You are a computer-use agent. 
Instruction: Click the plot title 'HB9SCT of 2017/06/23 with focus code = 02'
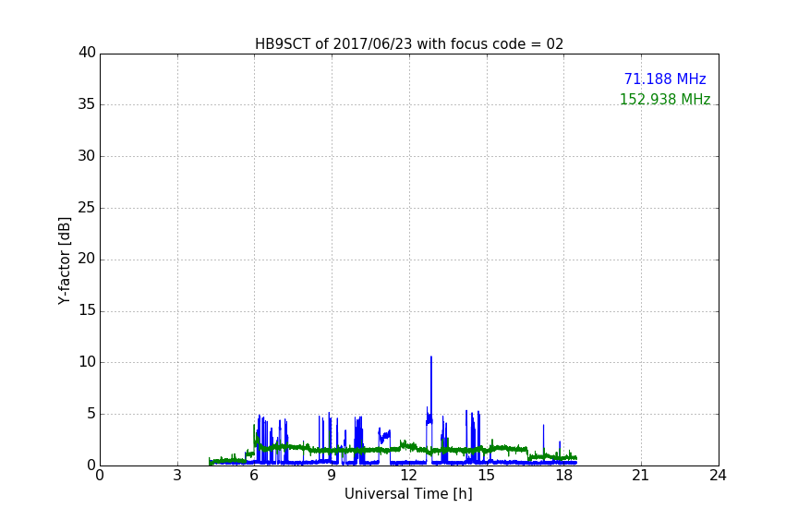pyautogui.click(x=409, y=44)
